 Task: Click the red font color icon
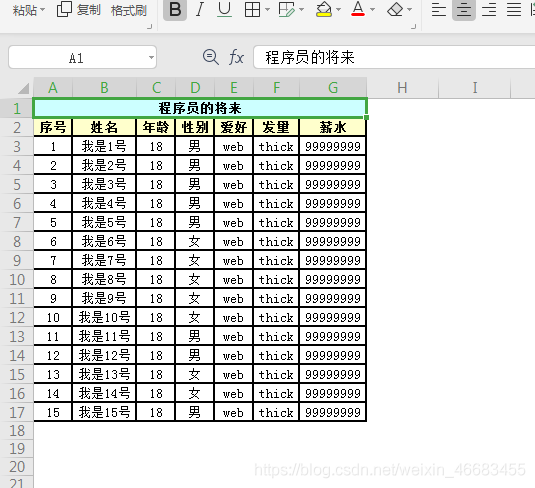(358, 9)
